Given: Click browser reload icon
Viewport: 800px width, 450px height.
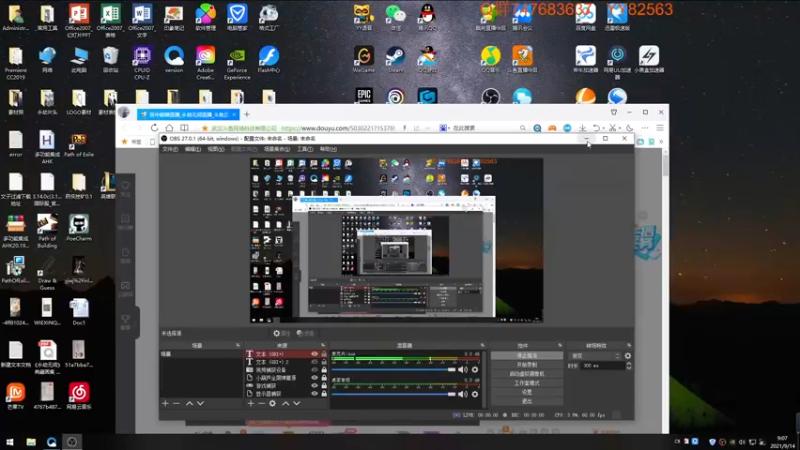Looking at the screenshot, I should 155,128.
